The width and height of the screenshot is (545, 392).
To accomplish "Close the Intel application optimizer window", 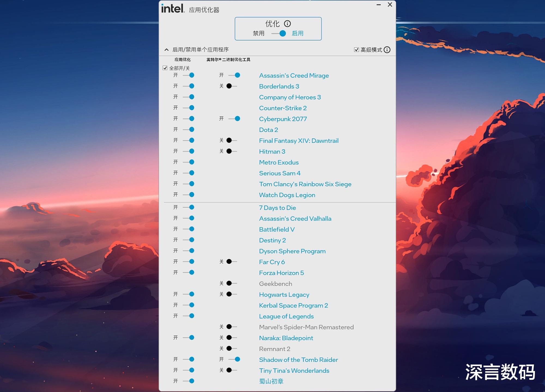I will coord(390,5).
